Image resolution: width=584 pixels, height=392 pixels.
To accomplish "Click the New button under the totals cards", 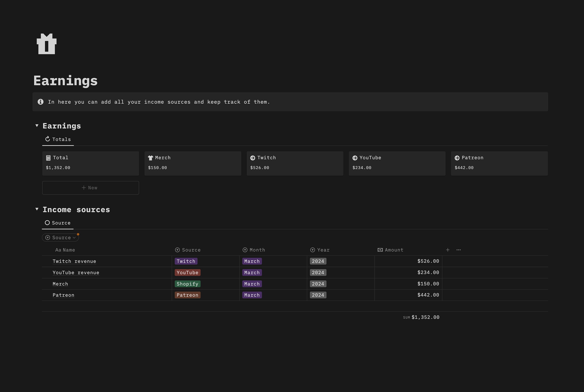I will [x=91, y=188].
